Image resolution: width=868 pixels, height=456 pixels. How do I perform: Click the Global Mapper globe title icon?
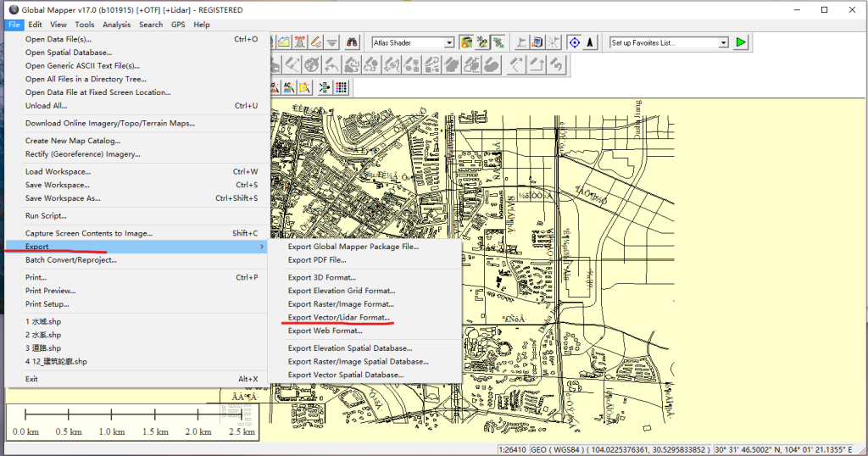(x=13, y=10)
